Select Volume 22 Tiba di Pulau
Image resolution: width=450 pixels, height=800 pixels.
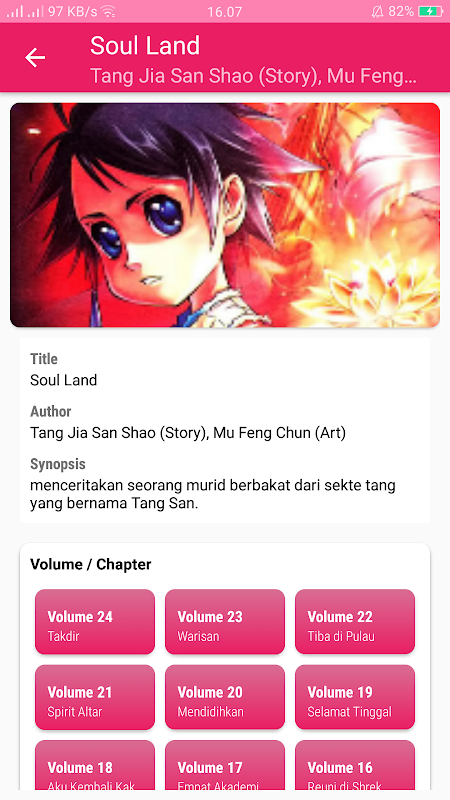[355, 621]
